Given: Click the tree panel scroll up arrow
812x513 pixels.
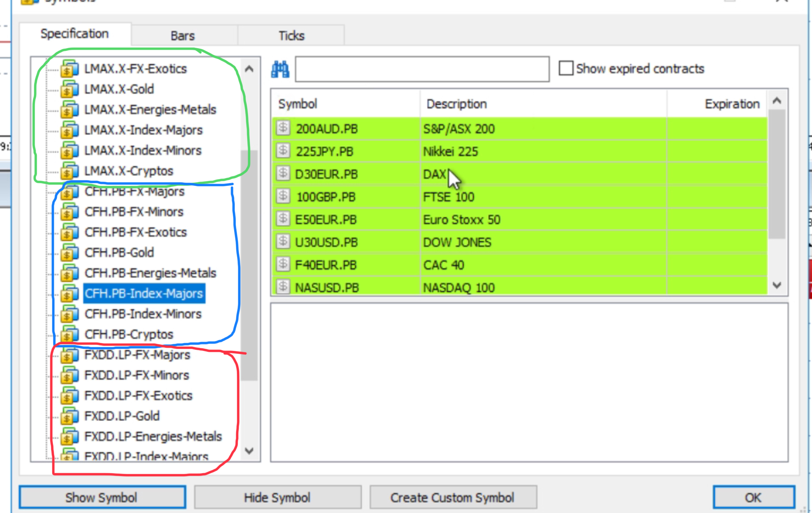Looking at the screenshot, I should (x=249, y=69).
